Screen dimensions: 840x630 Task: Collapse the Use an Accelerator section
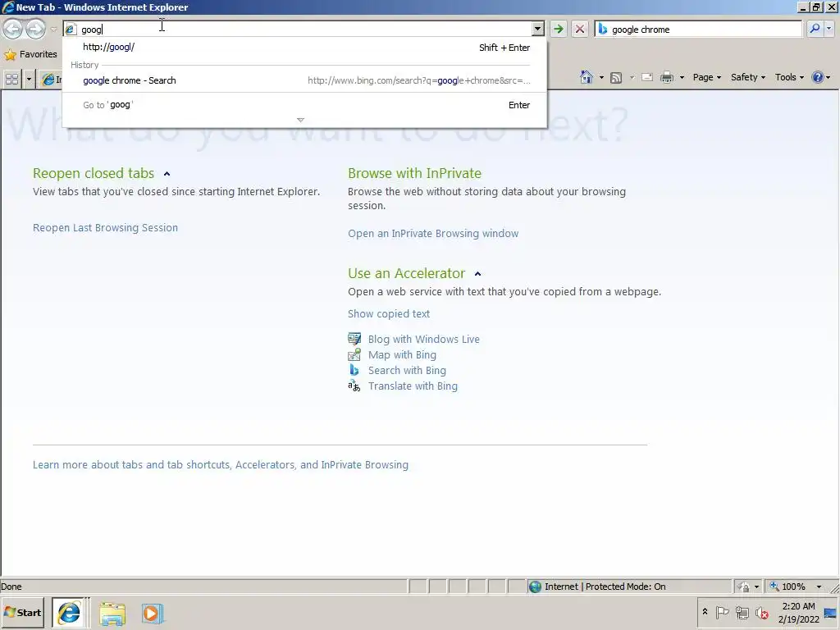478,274
